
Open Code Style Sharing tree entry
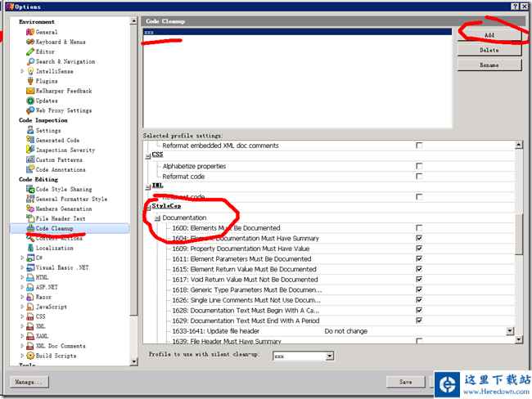click(64, 189)
